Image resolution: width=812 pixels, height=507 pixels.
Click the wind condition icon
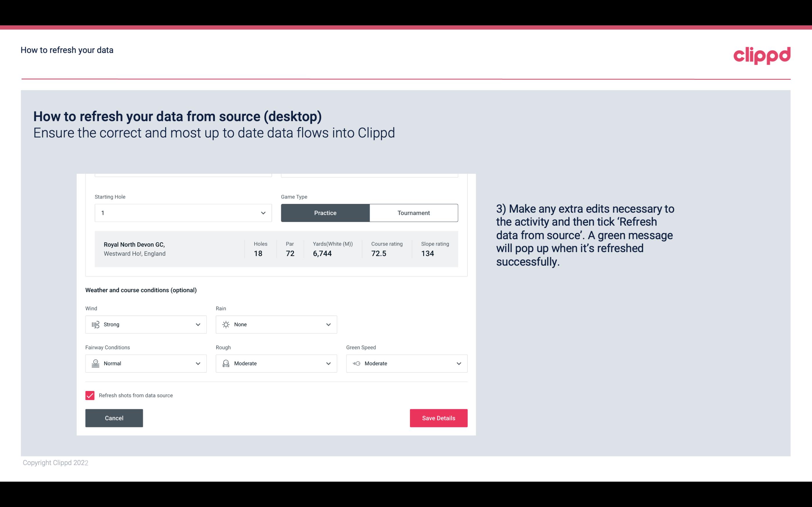pos(95,324)
